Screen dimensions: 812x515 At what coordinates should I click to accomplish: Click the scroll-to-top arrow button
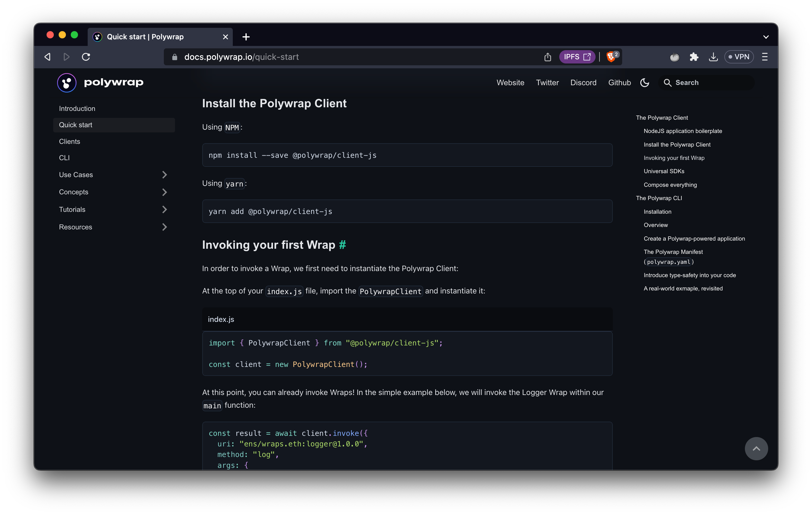tap(756, 449)
